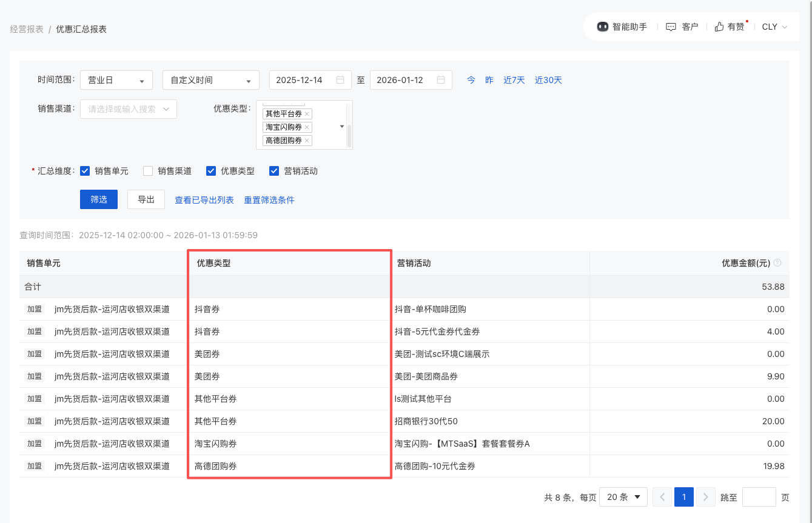Go to 经营报表 breadcrumb
The height and width of the screenshot is (523, 812).
(x=27, y=29)
